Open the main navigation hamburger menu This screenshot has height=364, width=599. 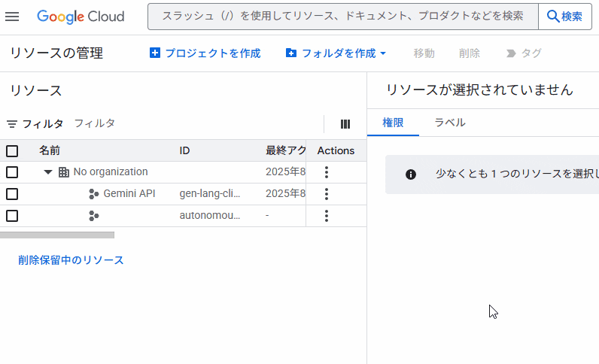point(12,17)
